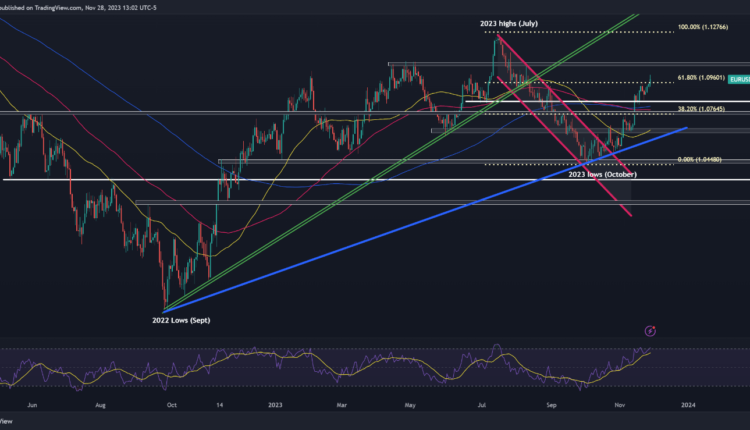The height and width of the screenshot is (430, 750).
Task: Click the Aug marker on time axis
Action: click(x=101, y=404)
